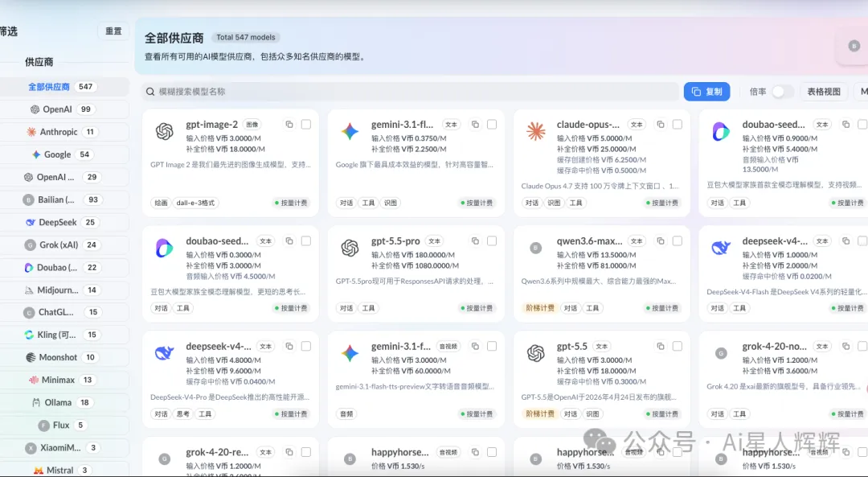This screenshot has width=868, height=477.
Task: Click the 重置 reset filter button
Action: [113, 31]
